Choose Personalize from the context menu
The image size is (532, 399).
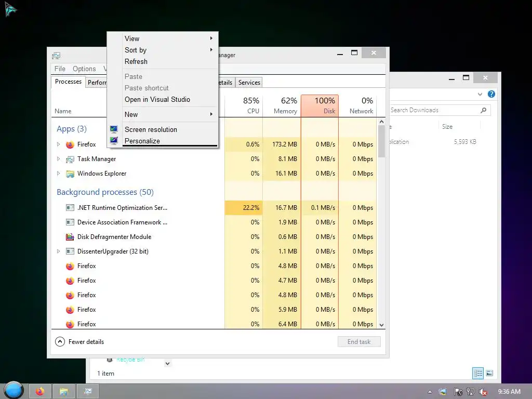click(x=170, y=141)
